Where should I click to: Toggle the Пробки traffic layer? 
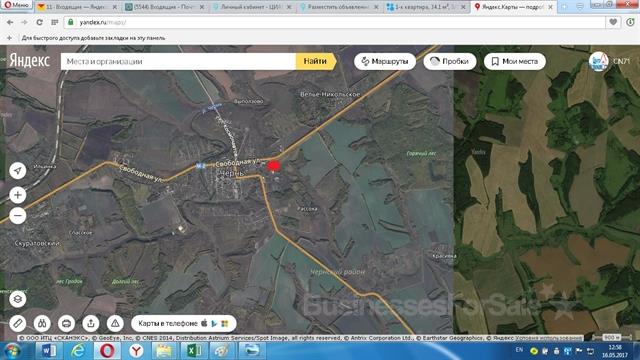(450, 61)
